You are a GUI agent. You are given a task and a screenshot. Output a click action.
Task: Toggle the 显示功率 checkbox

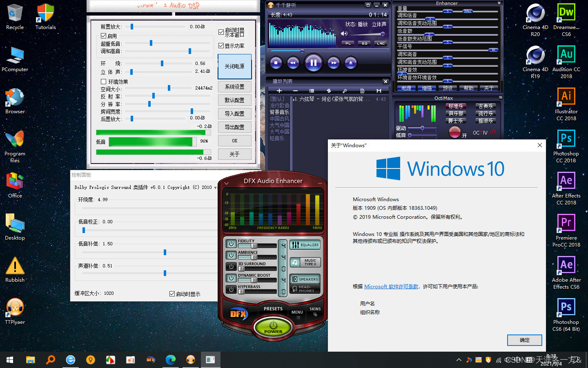(x=221, y=46)
